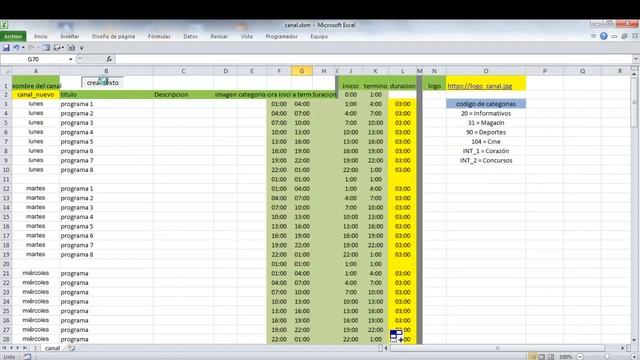The width and height of the screenshot is (640, 360).
Task: Open the Vista tab
Action: [x=247, y=36]
